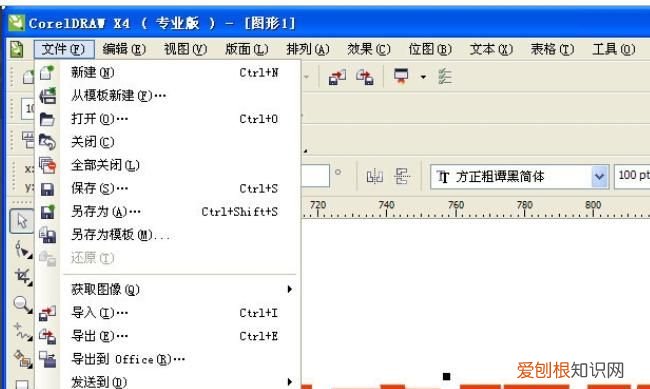The width and height of the screenshot is (650, 389).
Task: Choose 全部关闭(L) menu entry
Action: (167, 165)
